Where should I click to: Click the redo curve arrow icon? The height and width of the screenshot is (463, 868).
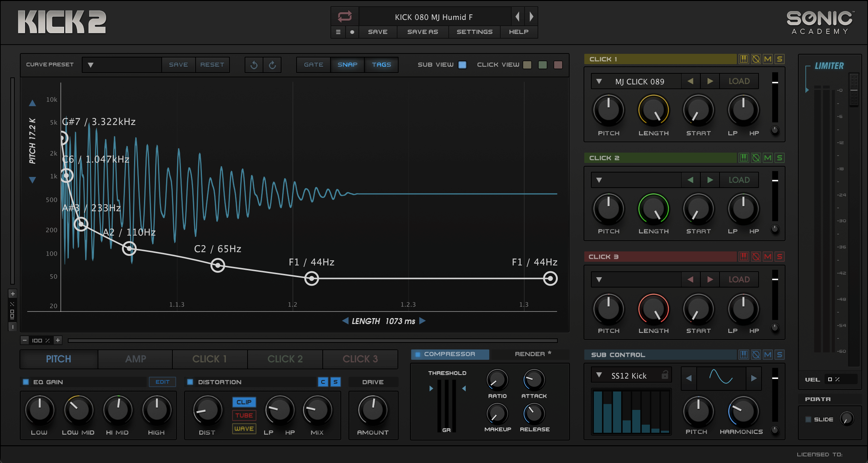coord(272,65)
